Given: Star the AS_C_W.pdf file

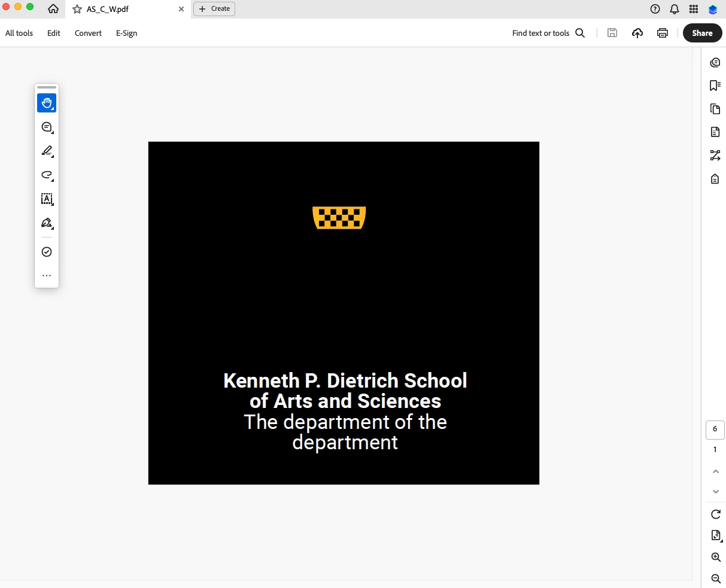Looking at the screenshot, I should pos(77,9).
